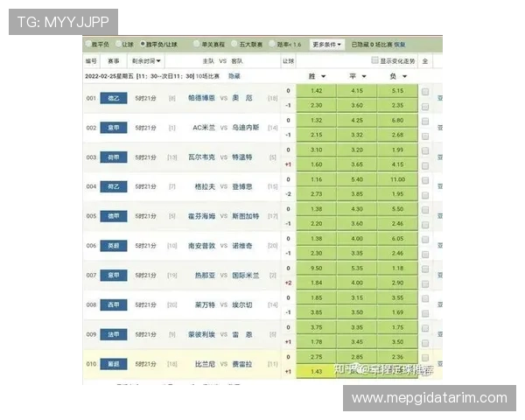Open away team 国际米兰 link

point(245,276)
